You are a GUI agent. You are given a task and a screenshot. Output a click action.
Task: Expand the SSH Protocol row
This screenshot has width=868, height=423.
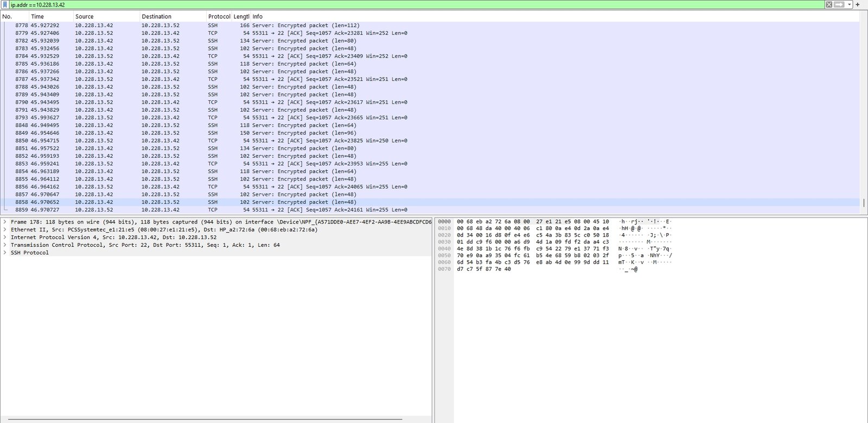point(5,253)
